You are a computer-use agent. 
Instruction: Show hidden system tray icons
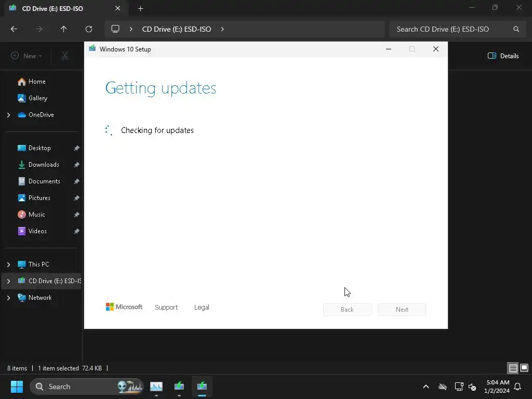click(426, 387)
